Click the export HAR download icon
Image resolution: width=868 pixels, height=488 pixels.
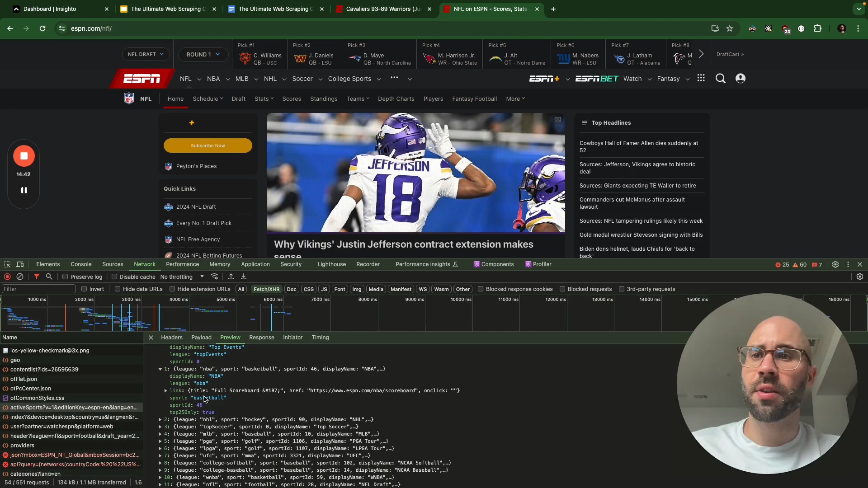coord(244,277)
